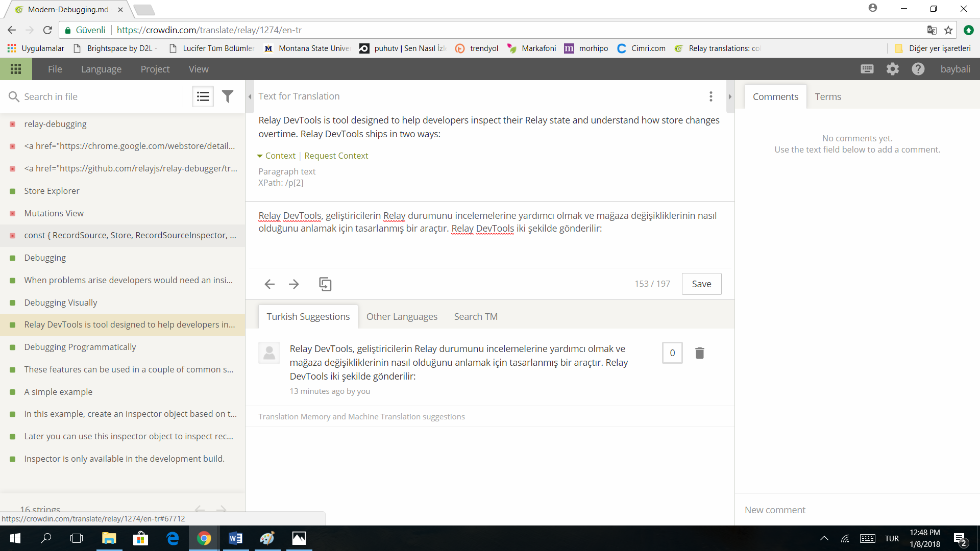
Task: Collapse the left string list panel arrow
Action: [x=250, y=96]
